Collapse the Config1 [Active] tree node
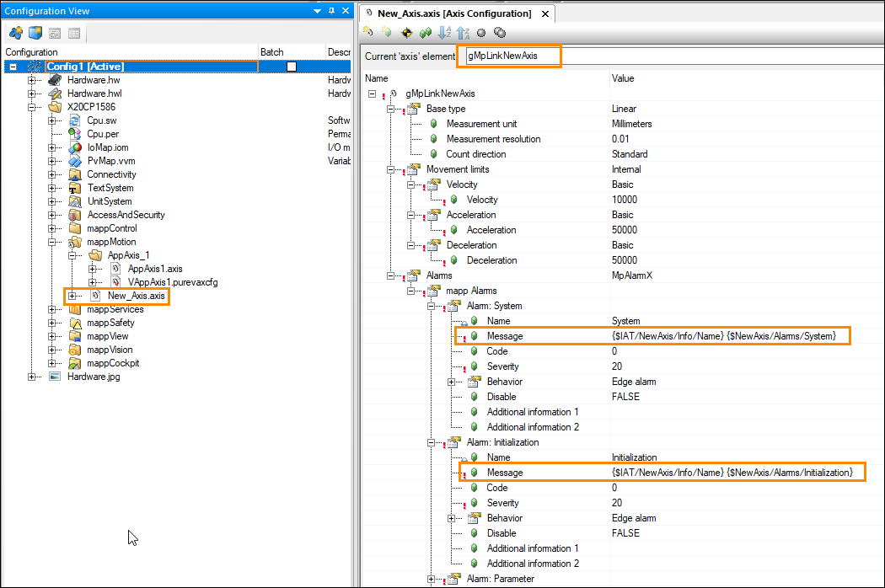Image resolution: width=885 pixels, height=588 pixels. (13, 67)
